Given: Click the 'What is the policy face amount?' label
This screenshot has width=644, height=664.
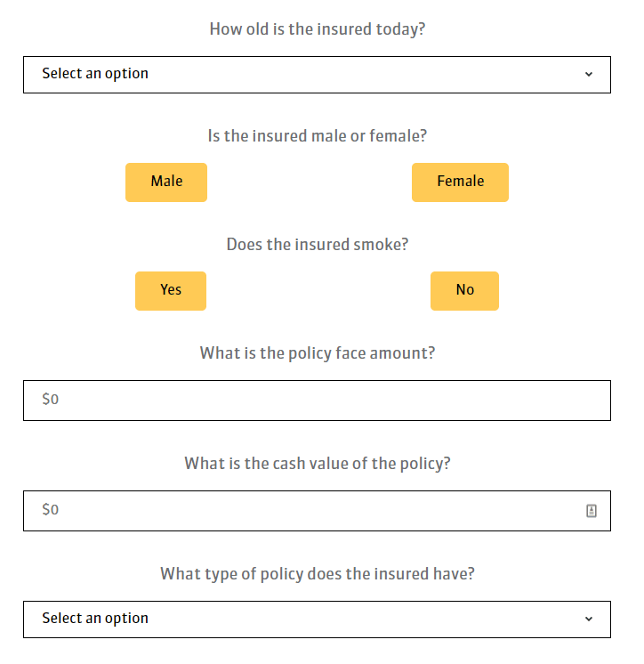Looking at the screenshot, I should (317, 352).
